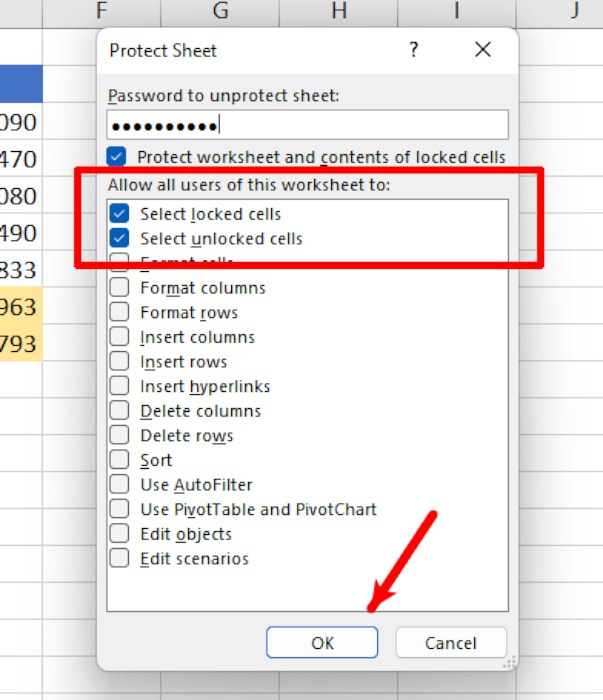Toggle Protect worksheet and contents checkbox

[x=116, y=157]
